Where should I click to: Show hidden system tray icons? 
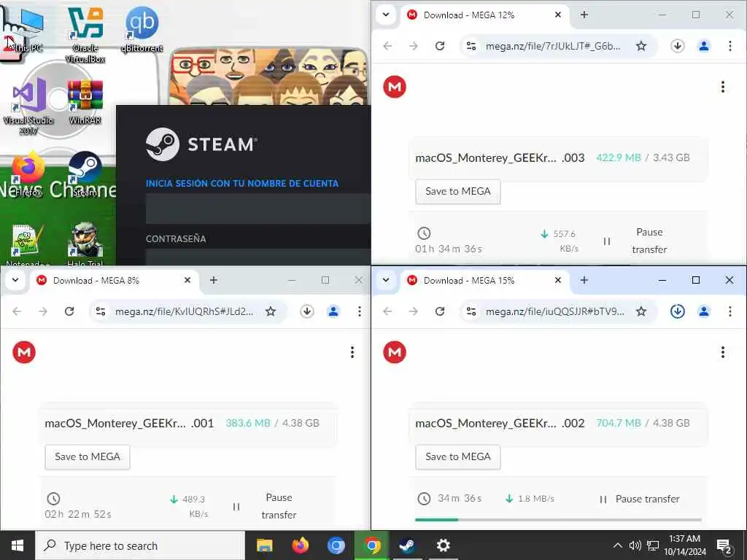pyautogui.click(x=617, y=545)
